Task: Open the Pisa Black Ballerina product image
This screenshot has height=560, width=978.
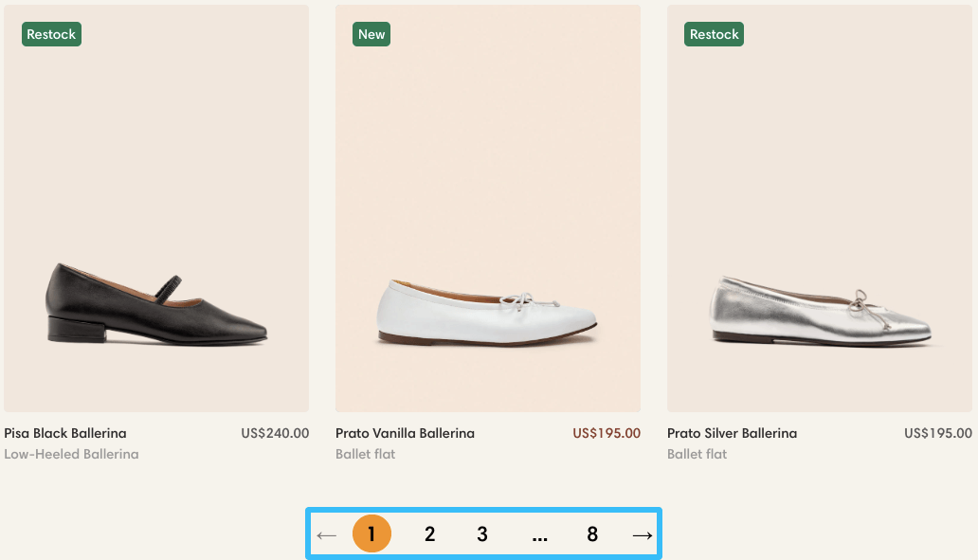Action: (156, 208)
